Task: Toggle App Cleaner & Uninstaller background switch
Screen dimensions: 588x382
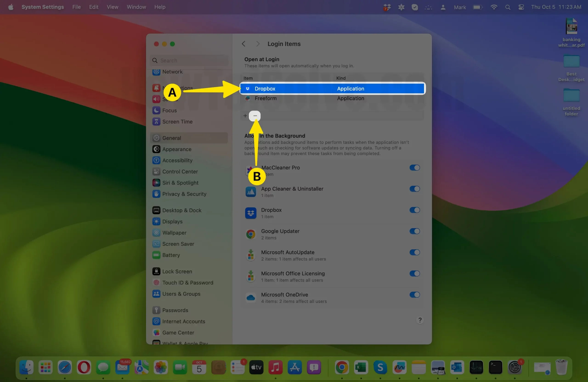Action: pyautogui.click(x=415, y=189)
